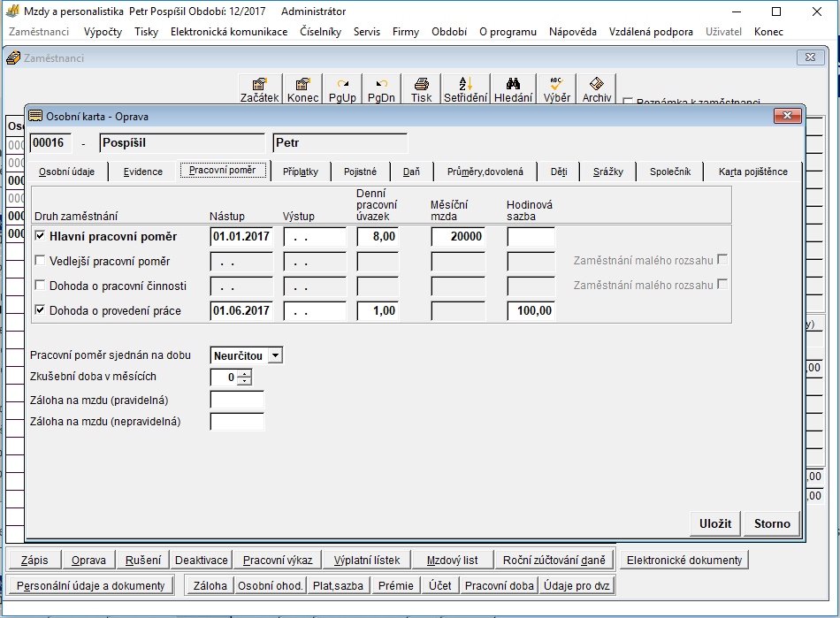Page up using PgUp toolbar button
The width and height of the screenshot is (840, 618).
click(x=342, y=89)
